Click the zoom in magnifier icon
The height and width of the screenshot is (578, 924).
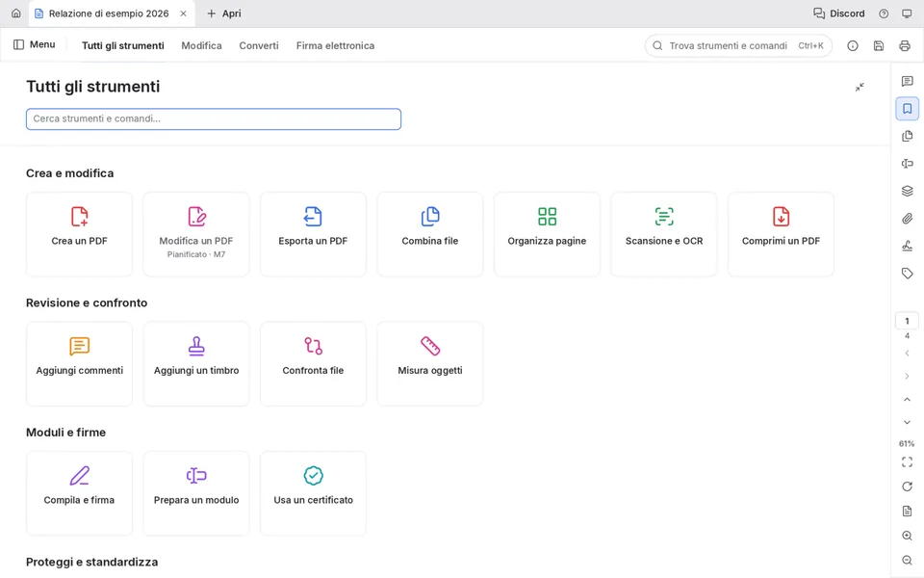point(907,536)
